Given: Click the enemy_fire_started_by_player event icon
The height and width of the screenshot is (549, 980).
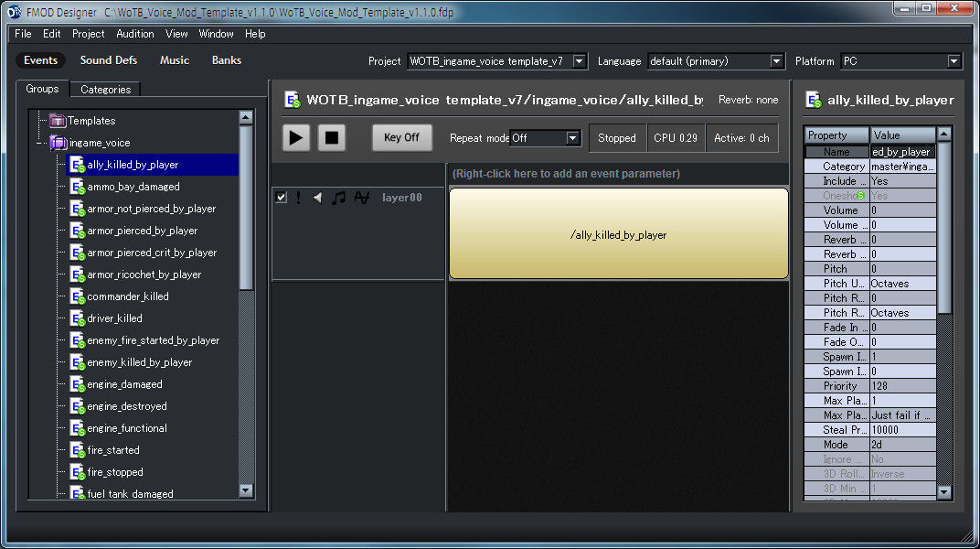Looking at the screenshot, I should click(x=78, y=340).
